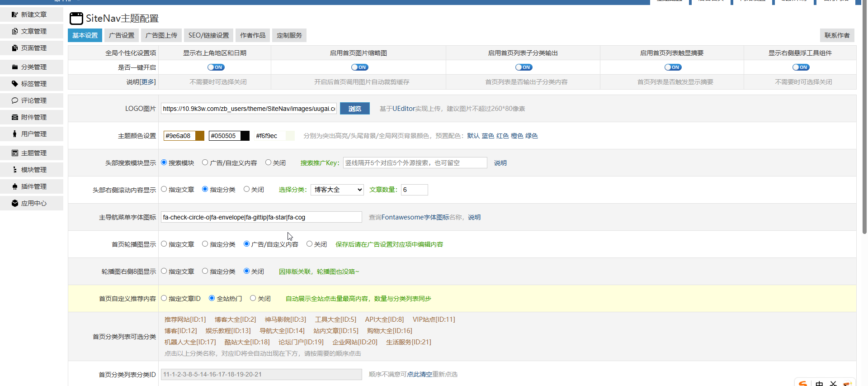
Task: Switch to the 广告设置 tab
Action: [122, 35]
